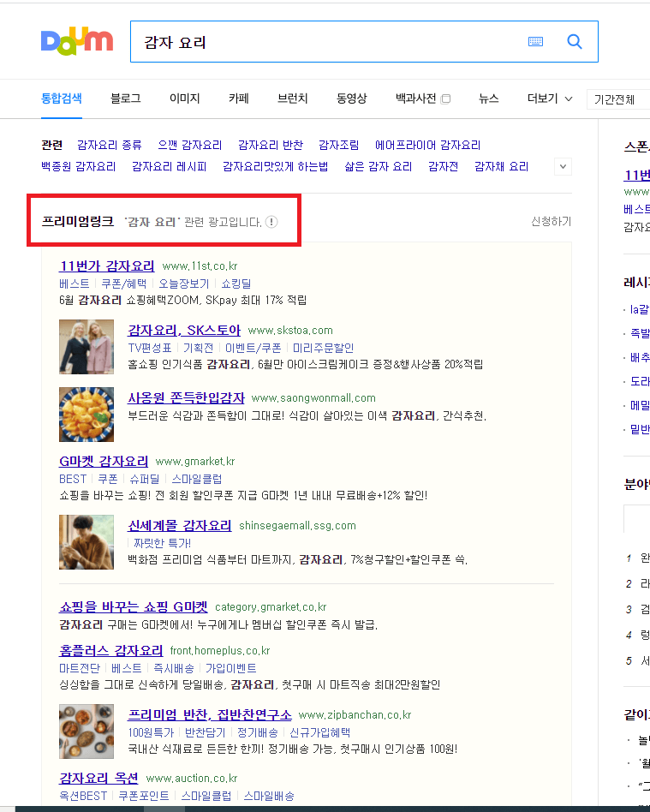Open the 감자요리, SK스토아 ad link
Screen dimensions: 650x812
pyautogui.click(x=184, y=331)
